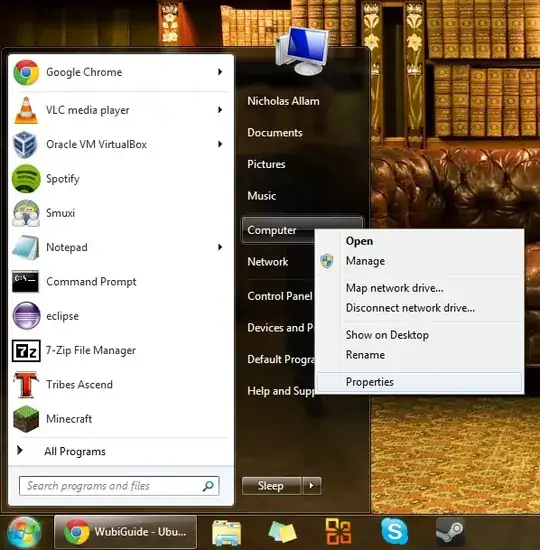Open Network from the Start menu
The width and height of the screenshot is (540, 550).
(x=268, y=262)
